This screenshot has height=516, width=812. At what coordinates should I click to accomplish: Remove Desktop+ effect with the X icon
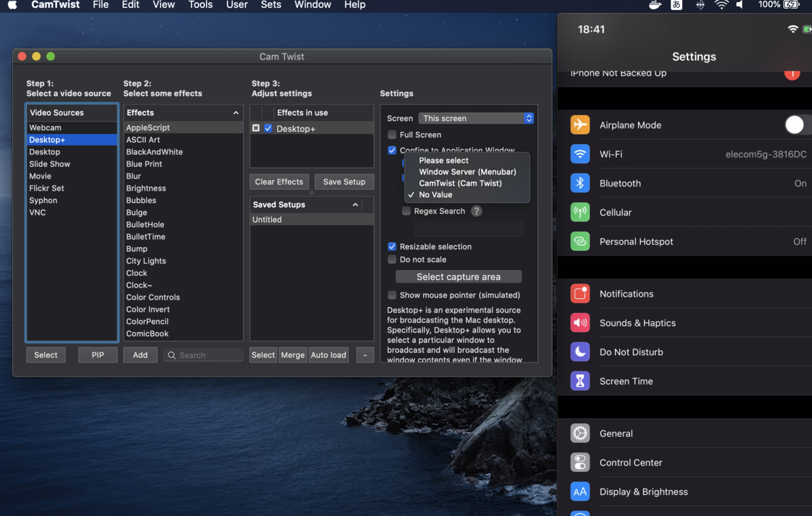pos(256,128)
